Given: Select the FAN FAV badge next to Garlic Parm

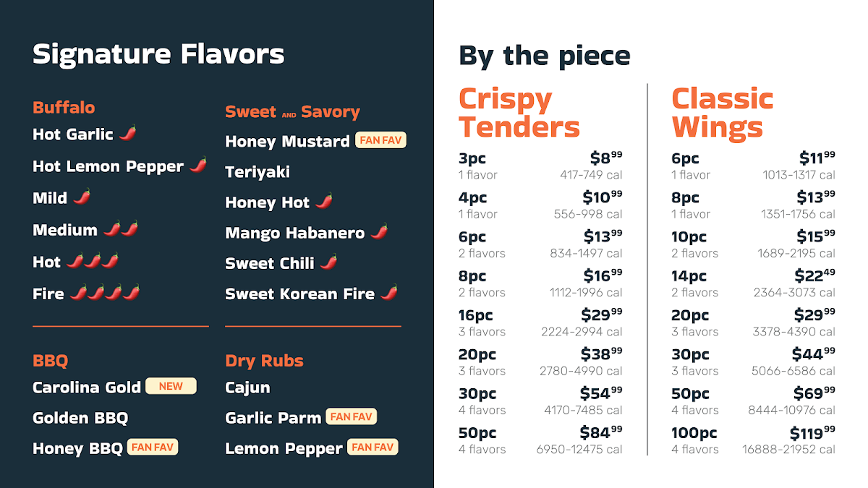Looking at the screenshot, I should 352,416.
